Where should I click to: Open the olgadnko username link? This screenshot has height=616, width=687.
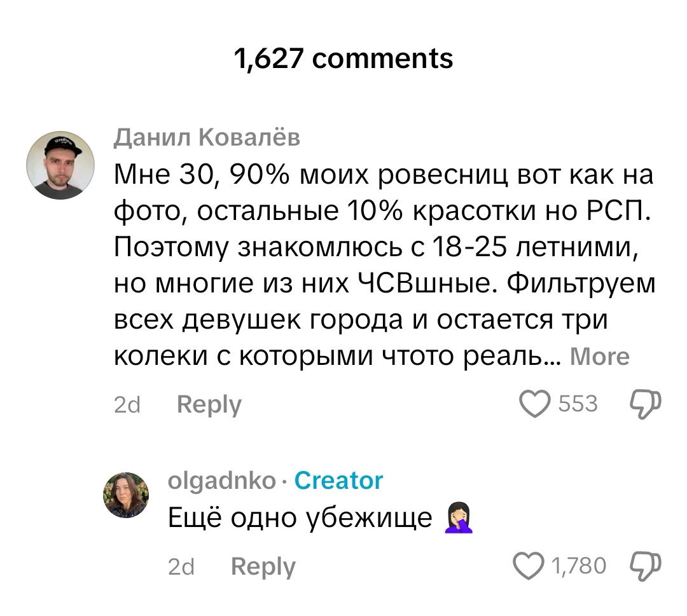click(222, 480)
